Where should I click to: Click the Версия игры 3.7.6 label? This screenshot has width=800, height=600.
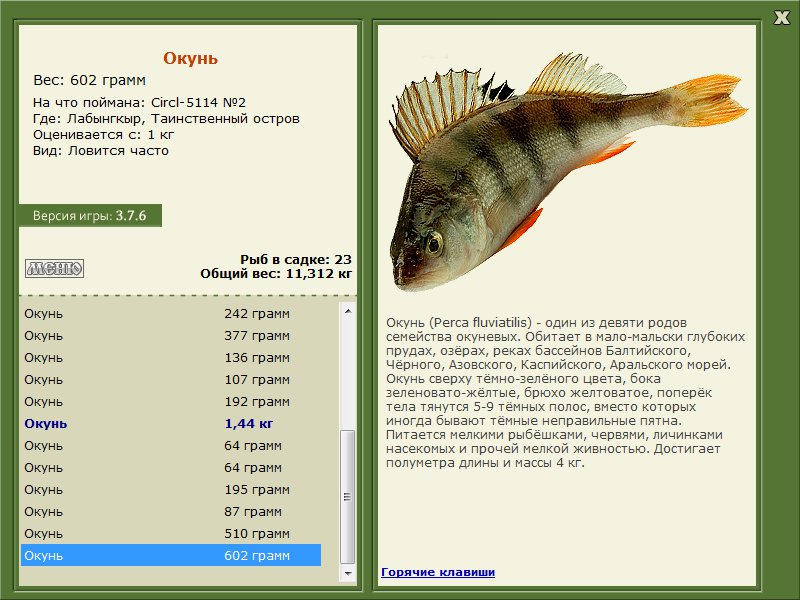(90, 215)
